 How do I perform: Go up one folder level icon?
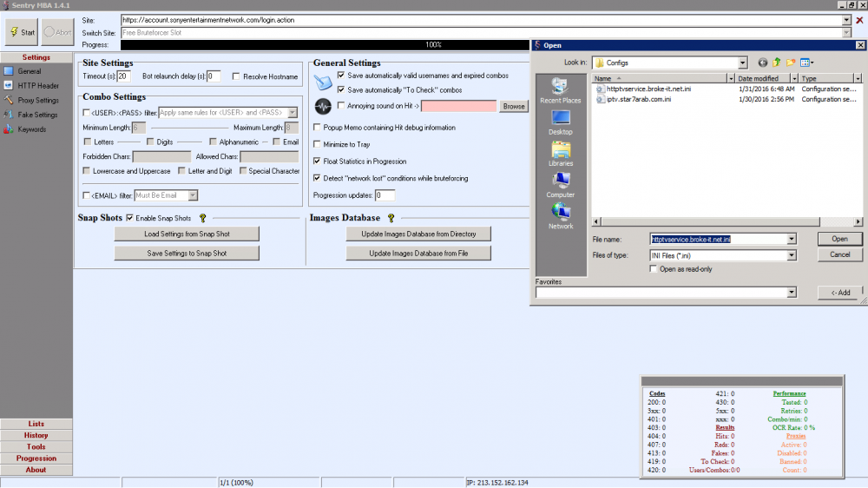776,63
